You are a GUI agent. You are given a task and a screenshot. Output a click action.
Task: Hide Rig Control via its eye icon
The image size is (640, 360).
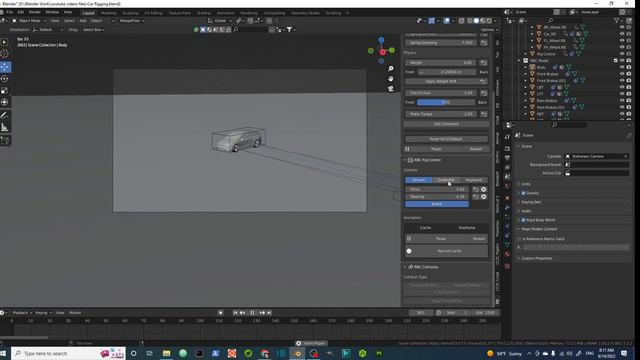[x=622, y=54]
